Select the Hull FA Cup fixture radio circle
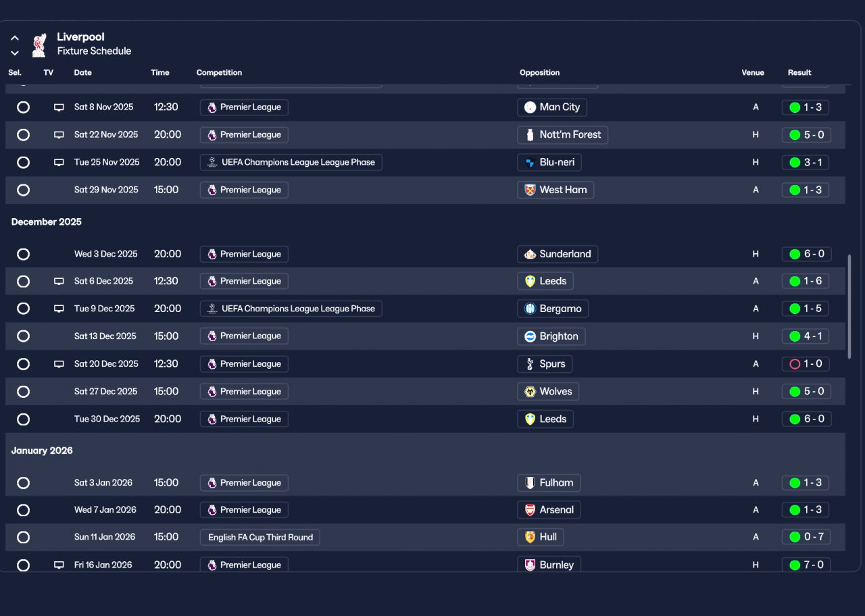This screenshot has width=865, height=616. (x=23, y=538)
